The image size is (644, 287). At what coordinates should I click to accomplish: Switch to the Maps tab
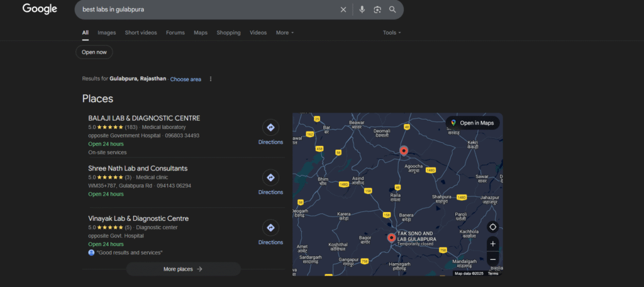pyautogui.click(x=201, y=33)
